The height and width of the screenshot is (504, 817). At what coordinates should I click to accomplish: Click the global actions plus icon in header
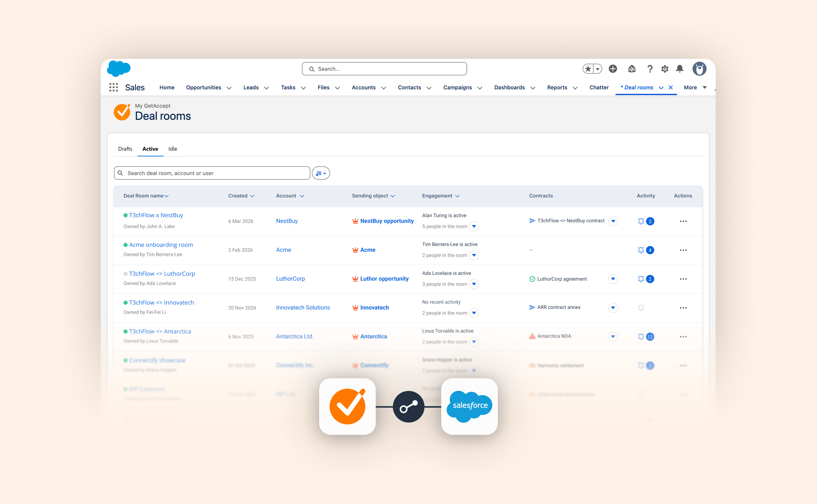point(612,69)
